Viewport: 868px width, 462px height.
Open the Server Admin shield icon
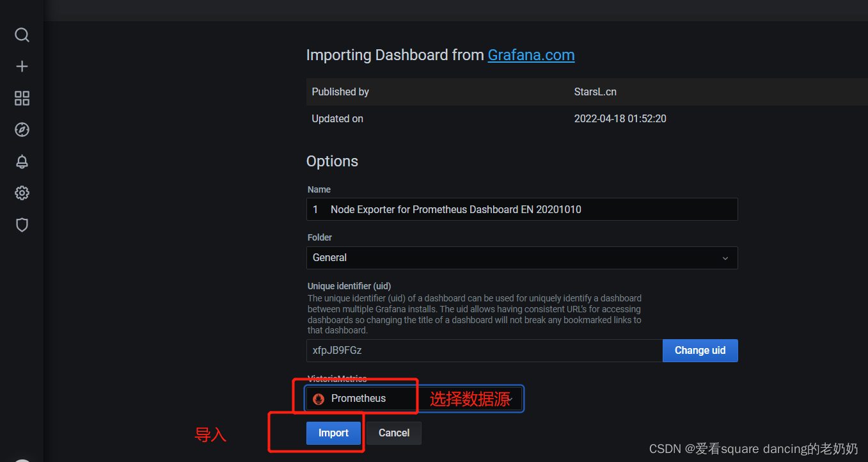click(x=22, y=225)
